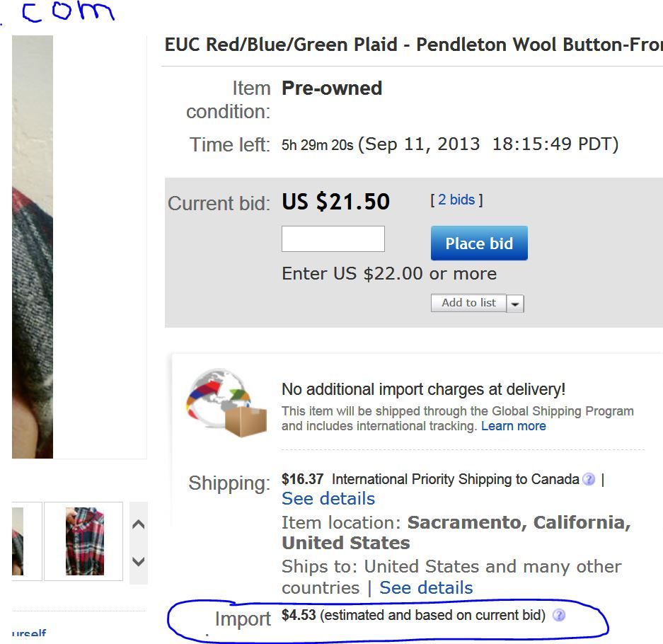This screenshot has height=644, width=663.
Task: Click the US $21.50 current bid amount
Action: (x=335, y=202)
